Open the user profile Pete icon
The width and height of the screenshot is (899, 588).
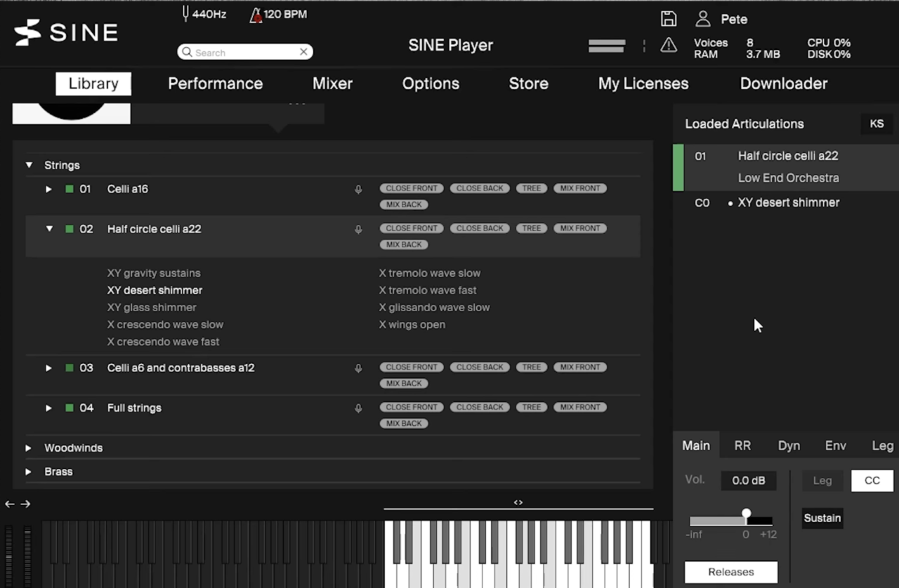click(703, 19)
